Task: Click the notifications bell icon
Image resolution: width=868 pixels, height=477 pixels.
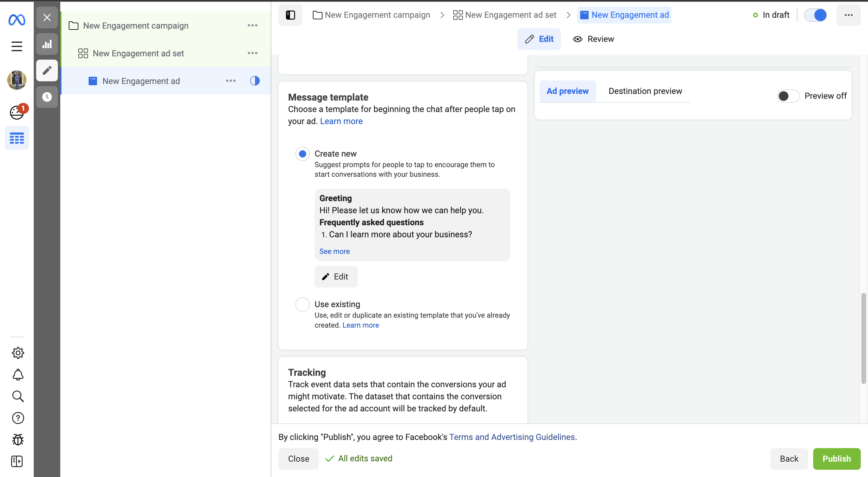Action: click(x=17, y=374)
